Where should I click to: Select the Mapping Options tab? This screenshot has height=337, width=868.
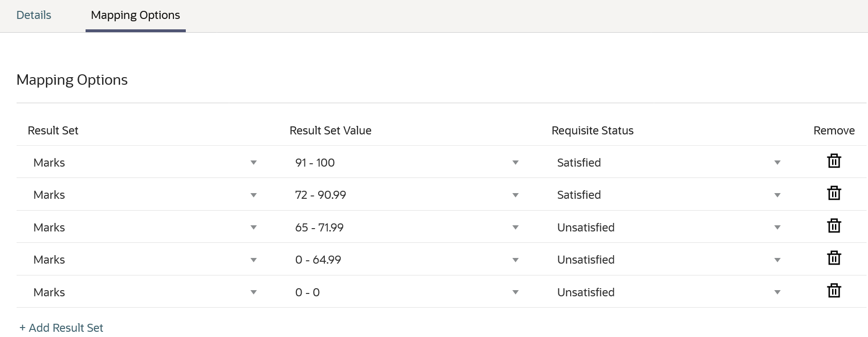pos(135,15)
